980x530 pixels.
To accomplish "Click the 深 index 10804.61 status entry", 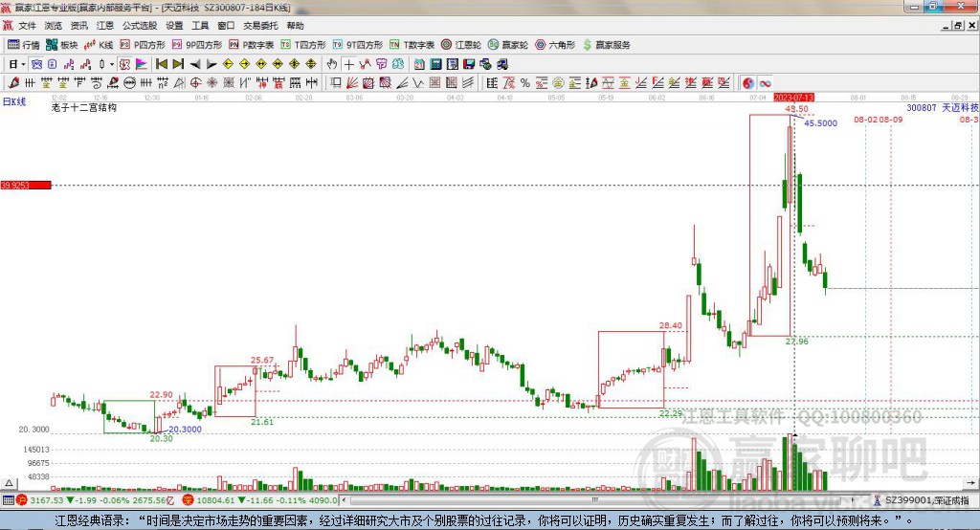I will (x=259, y=500).
